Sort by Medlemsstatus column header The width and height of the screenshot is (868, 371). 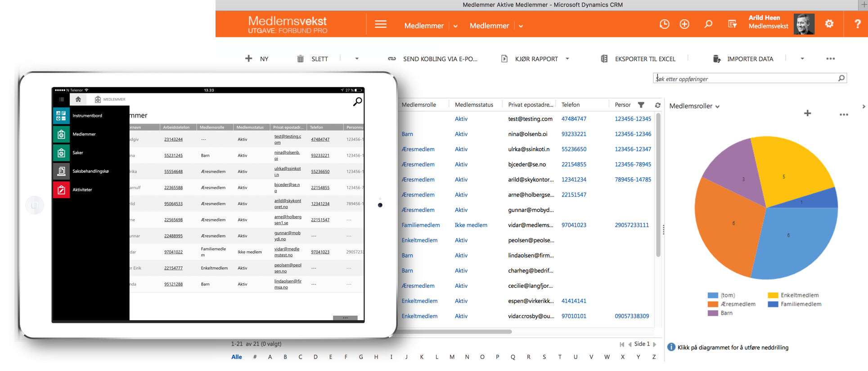474,105
